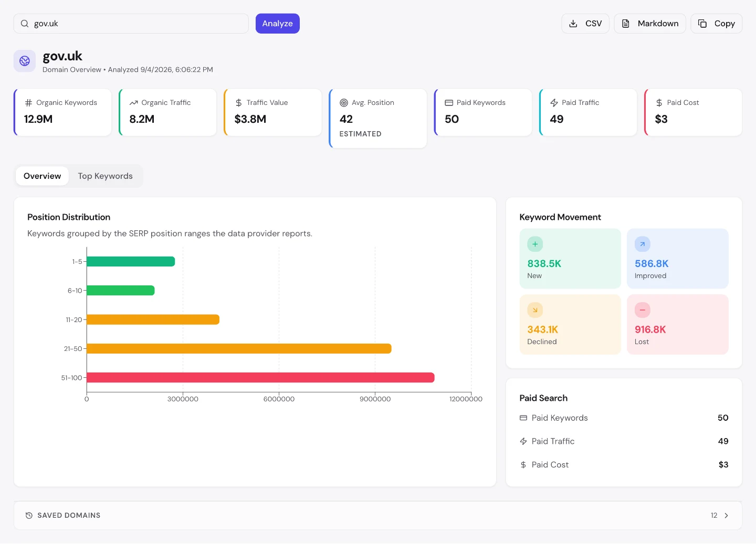
Task: Click dollar icon in Paid Search panel's Paid Cost row
Action: point(523,465)
